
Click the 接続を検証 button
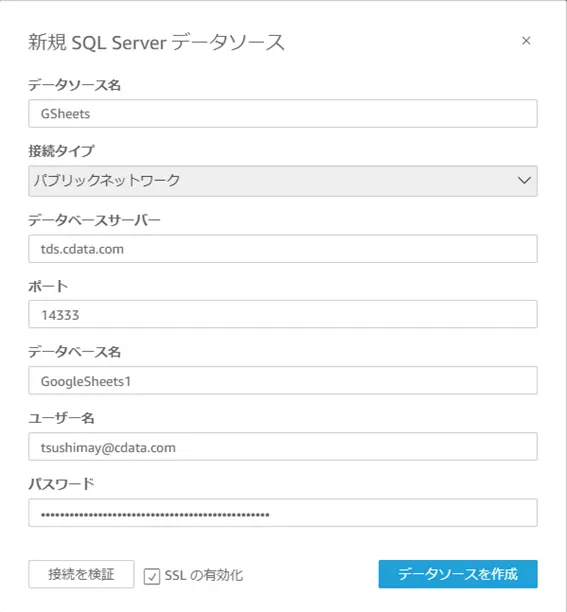coord(81,574)
